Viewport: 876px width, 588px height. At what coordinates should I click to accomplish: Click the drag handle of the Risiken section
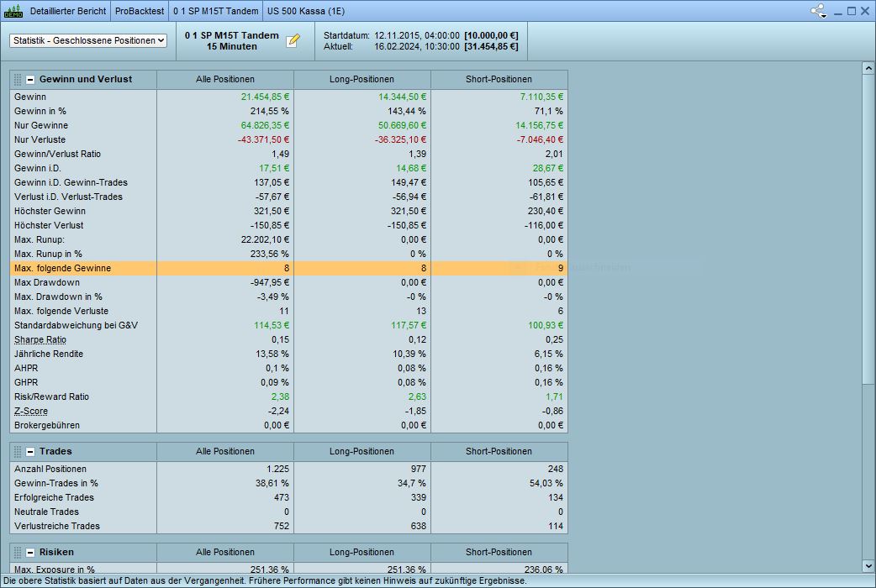(x=18, y=552)
